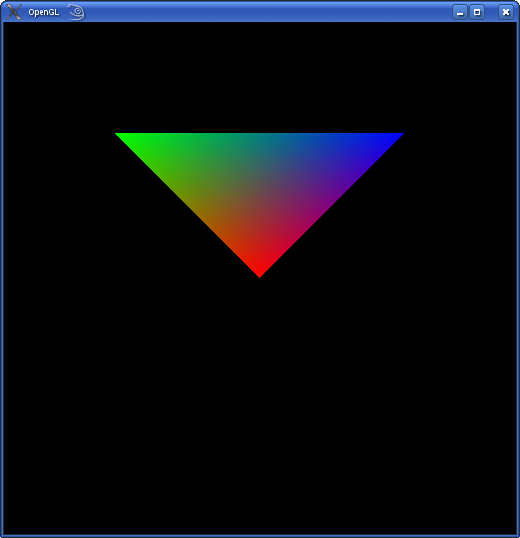Click the center of the gradient triangle

click(x=260, y=181)
